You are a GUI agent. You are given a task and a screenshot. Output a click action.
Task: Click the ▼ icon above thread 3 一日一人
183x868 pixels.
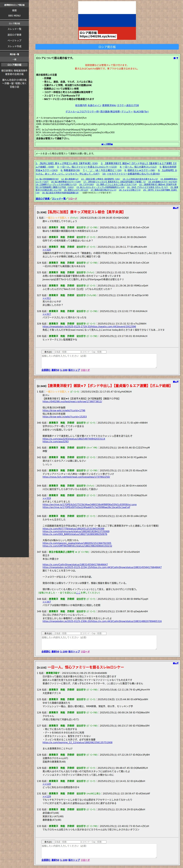pyautogui.click(x=178, y=663)
